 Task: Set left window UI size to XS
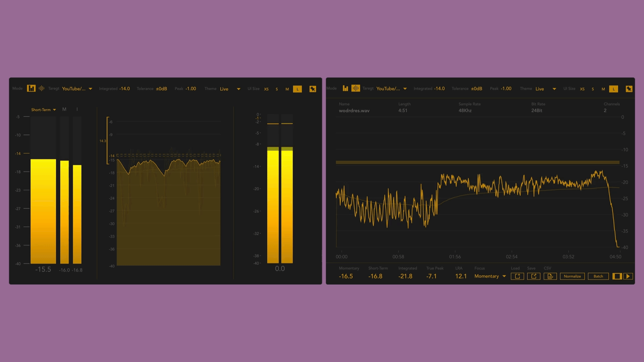coord(266,89)
